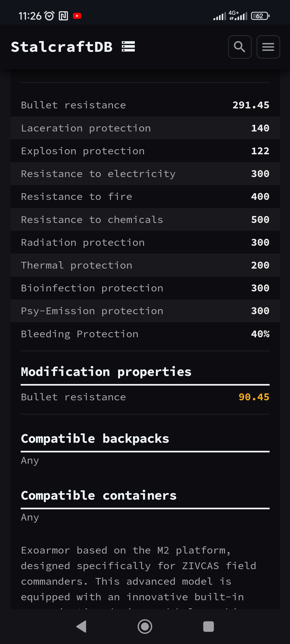Go to StalcraftDB home via logo text
The image size is (290, 644).
pos(62,47)
